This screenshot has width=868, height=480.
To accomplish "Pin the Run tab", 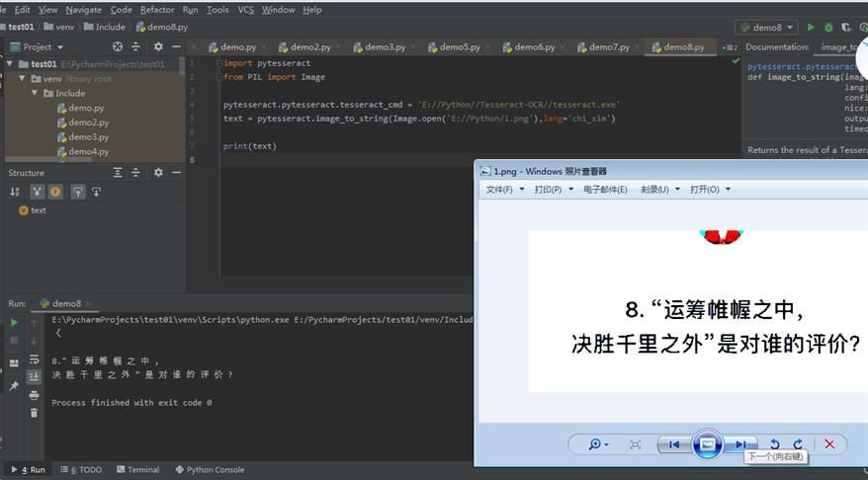I will (15, 385).
